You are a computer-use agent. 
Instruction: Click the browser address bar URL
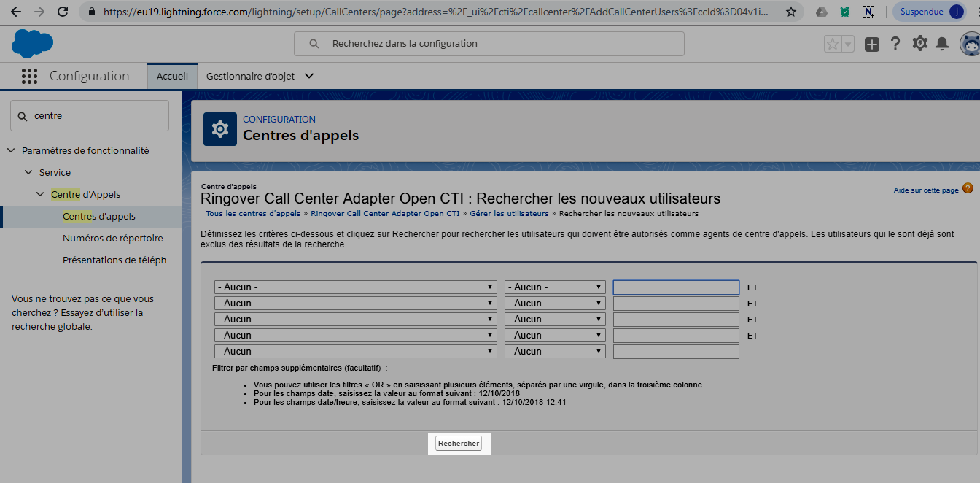(x=435, y=12)
